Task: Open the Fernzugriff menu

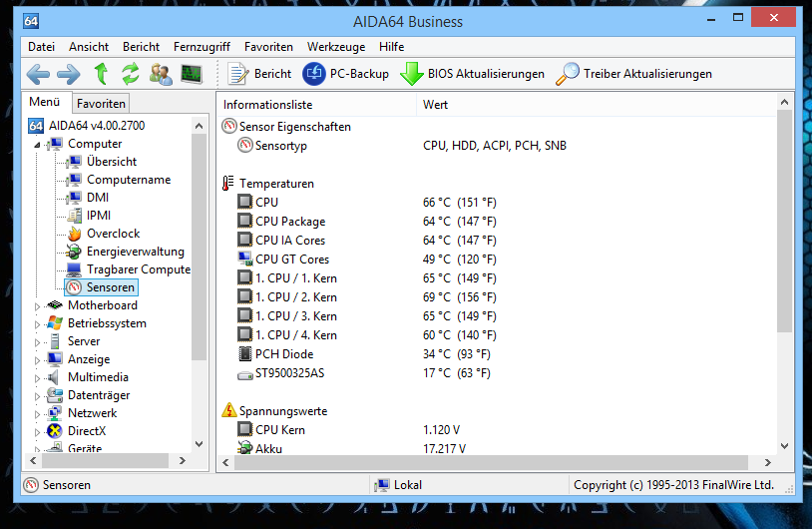Action: coord(202,47)
